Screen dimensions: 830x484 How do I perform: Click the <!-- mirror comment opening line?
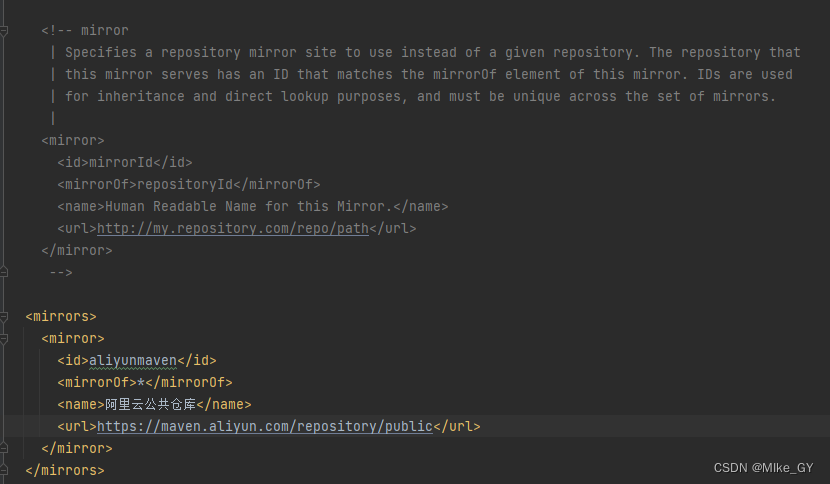tap(85, 30)
